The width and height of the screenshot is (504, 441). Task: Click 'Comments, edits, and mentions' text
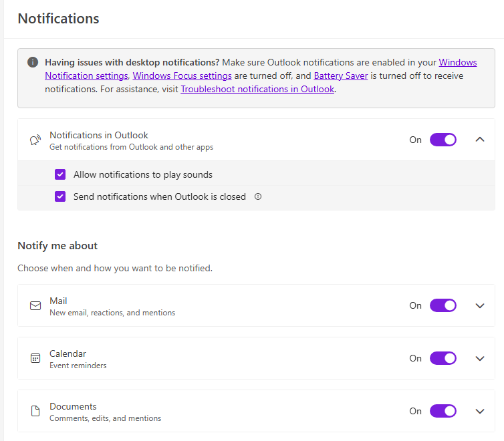click(106, 418)
